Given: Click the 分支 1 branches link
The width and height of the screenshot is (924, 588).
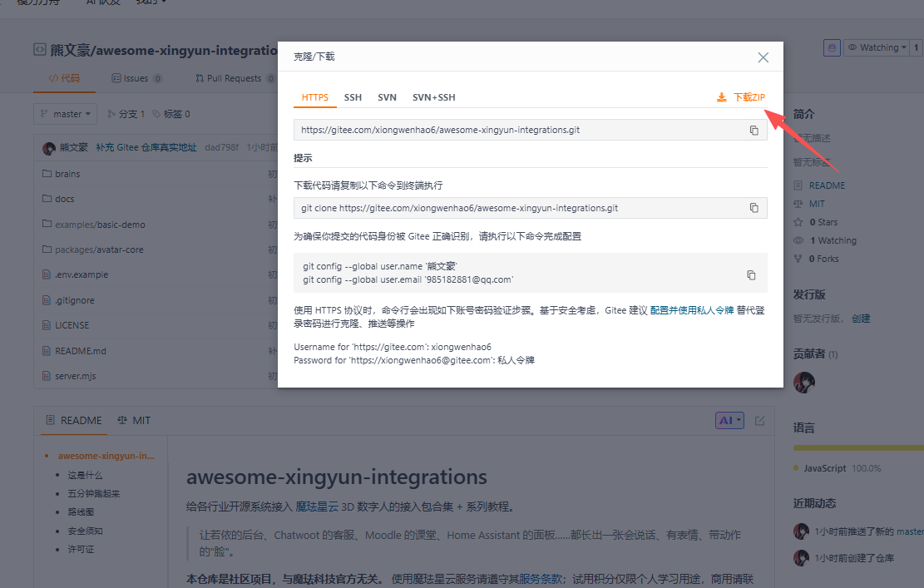Looking at the screenshot, I should click(126, 114).
